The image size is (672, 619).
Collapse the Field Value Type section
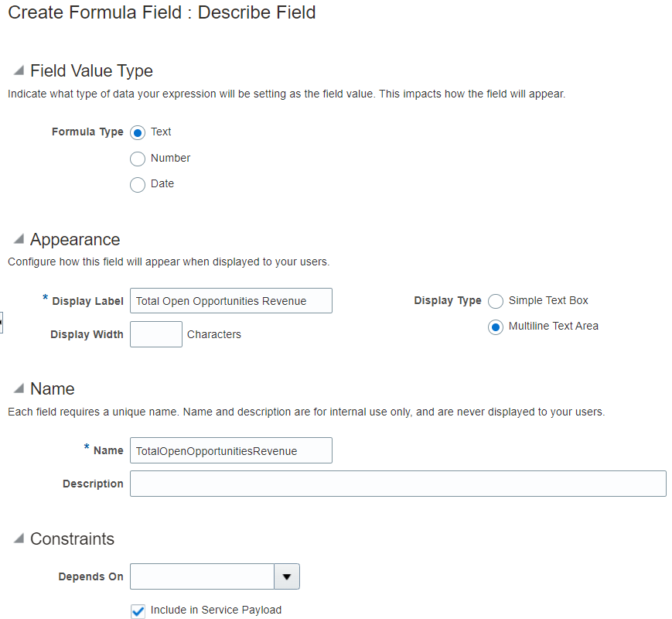pos(17,70)
